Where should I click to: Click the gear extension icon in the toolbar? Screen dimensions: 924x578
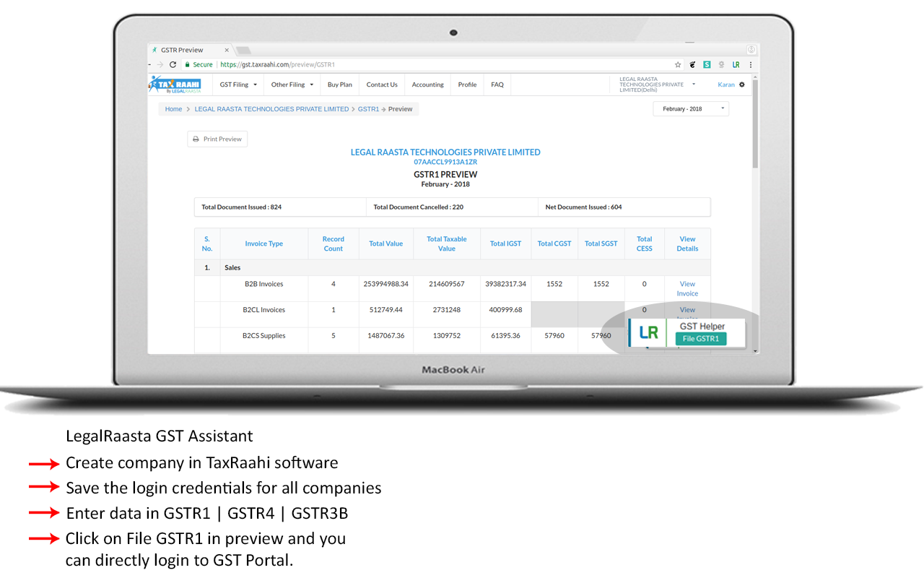[722, 64]
